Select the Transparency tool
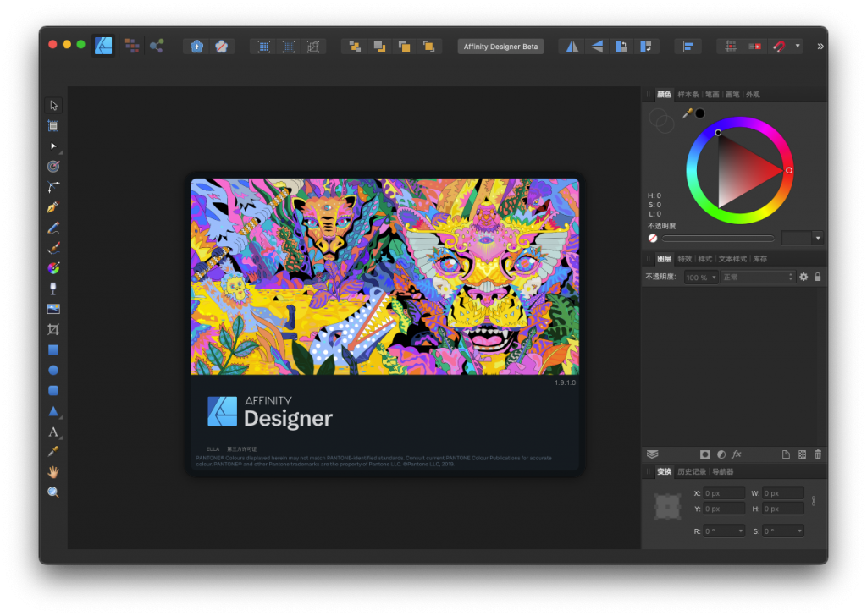This screenshot has width=867, height=616. pyautogui.click(x=53, y=289)
